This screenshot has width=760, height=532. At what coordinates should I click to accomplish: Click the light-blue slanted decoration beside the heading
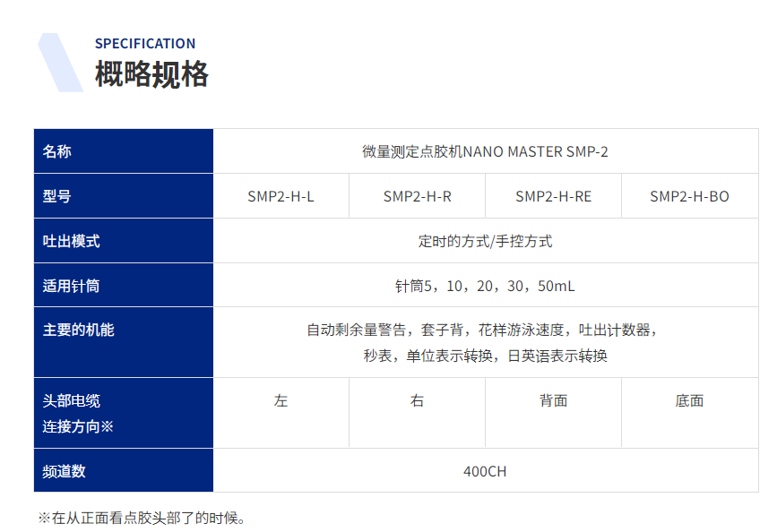click(59, 63)
